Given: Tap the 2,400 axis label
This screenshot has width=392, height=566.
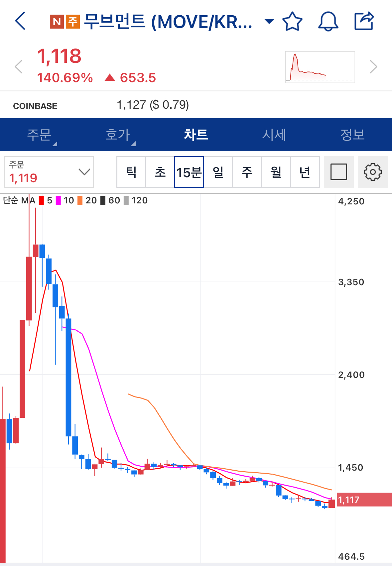Looking at the screenshot, I should click(351, 375).
